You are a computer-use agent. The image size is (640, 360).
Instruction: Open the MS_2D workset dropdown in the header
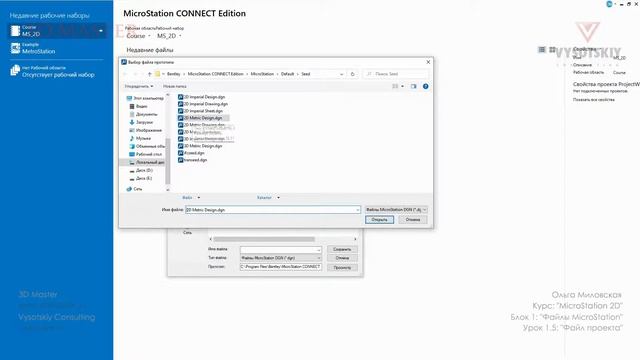(169, 36)
